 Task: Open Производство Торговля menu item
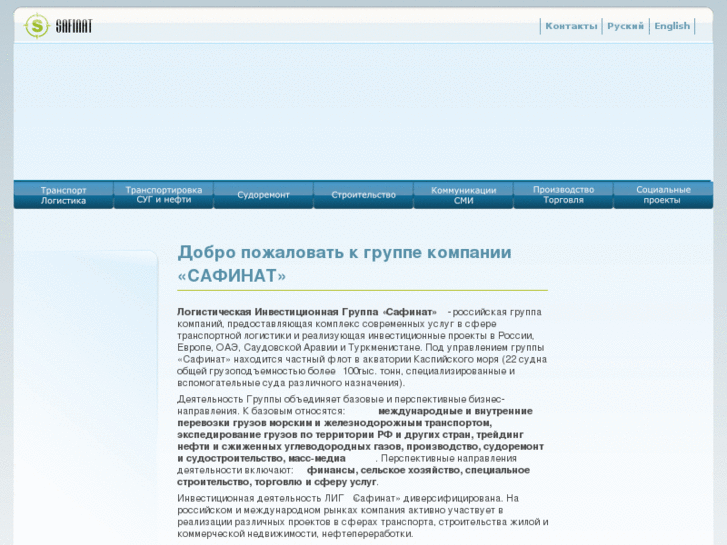[x=563, y=195]
